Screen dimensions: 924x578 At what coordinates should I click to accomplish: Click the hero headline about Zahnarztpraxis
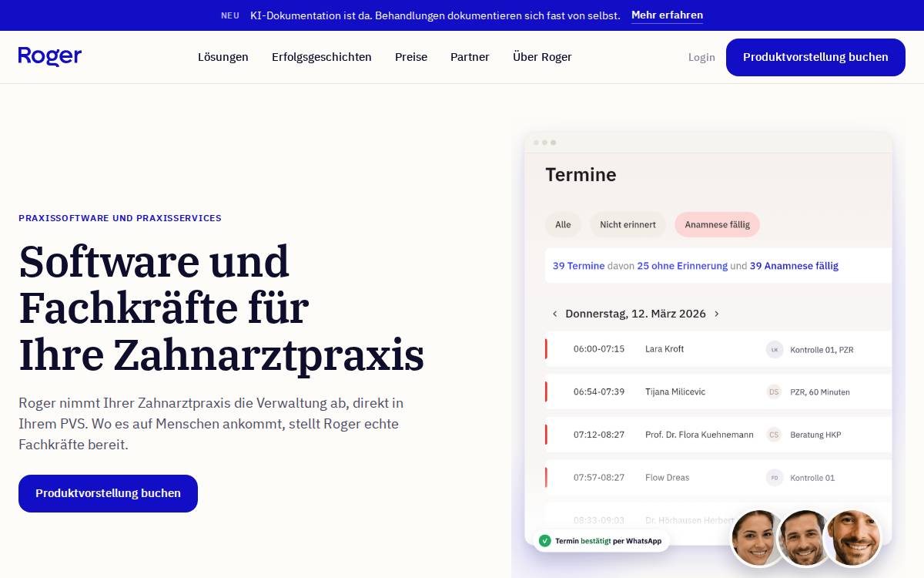pyautogui.click(x=222, y=307)
